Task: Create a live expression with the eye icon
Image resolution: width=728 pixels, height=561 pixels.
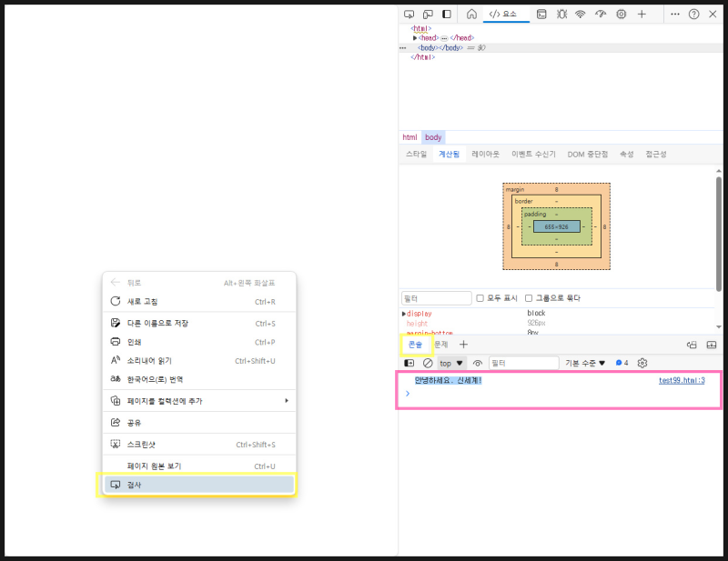Action: click(x=477, y=364)
